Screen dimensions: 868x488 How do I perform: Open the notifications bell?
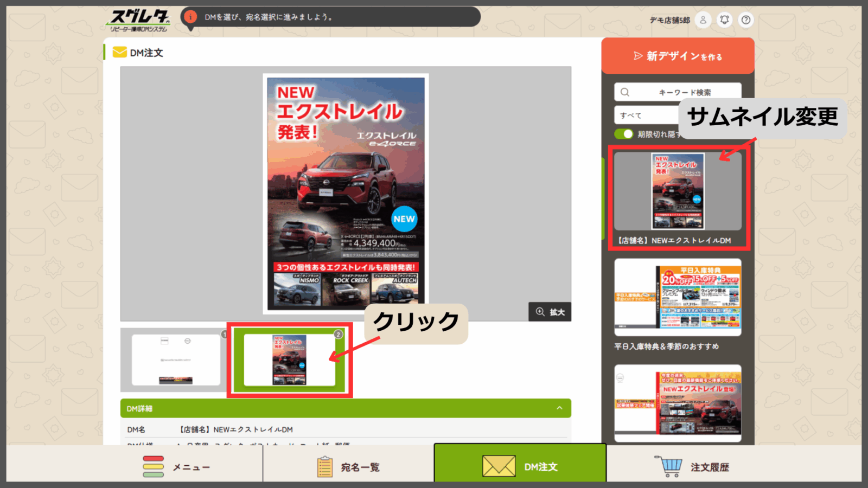[x=724, y=20]
